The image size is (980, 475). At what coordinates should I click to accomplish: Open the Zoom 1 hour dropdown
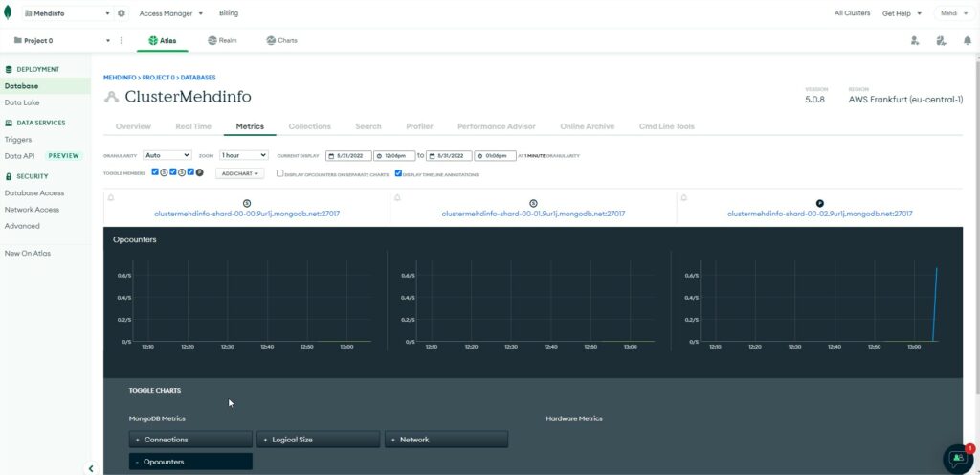pyautogui.click(x=244, y=155)
